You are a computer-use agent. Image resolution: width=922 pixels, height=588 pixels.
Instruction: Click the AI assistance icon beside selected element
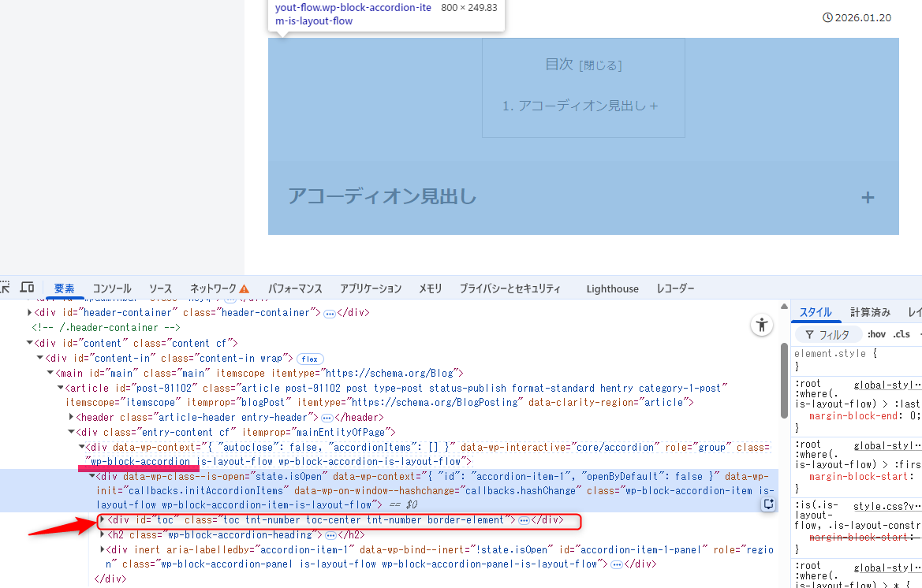767,504
